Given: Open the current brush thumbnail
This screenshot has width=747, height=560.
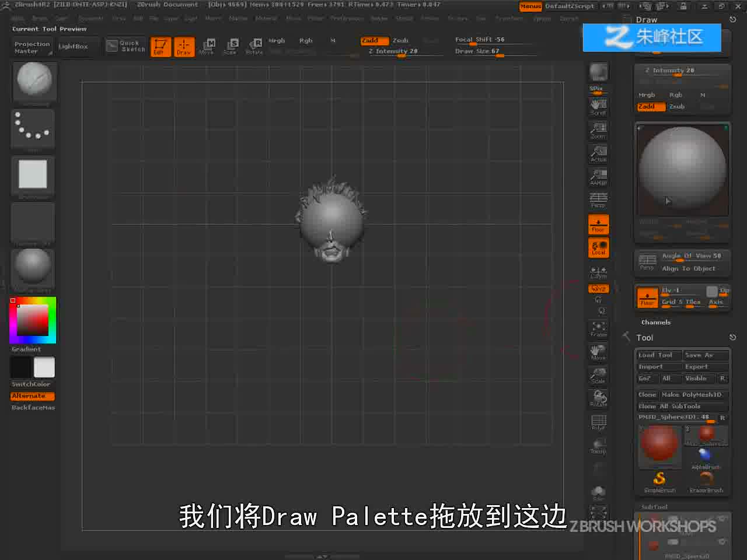Looking at the screenshot, I should [34, 81].
